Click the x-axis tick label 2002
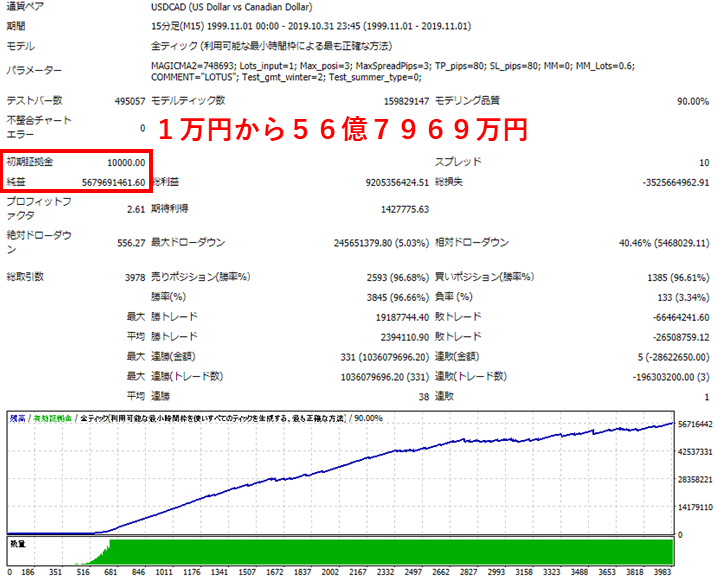 pyautogui.click(x=330, y=572)
